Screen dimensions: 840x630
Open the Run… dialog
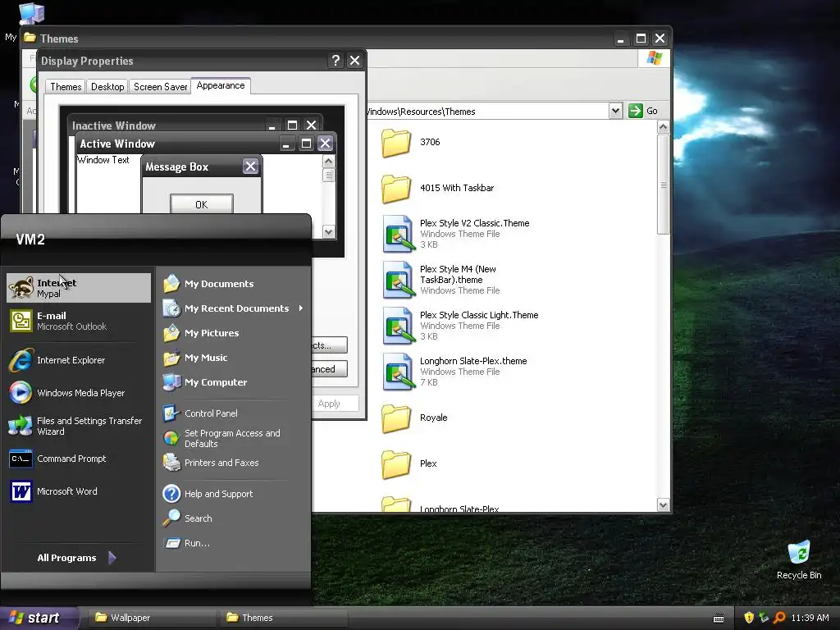pos(233,543)
